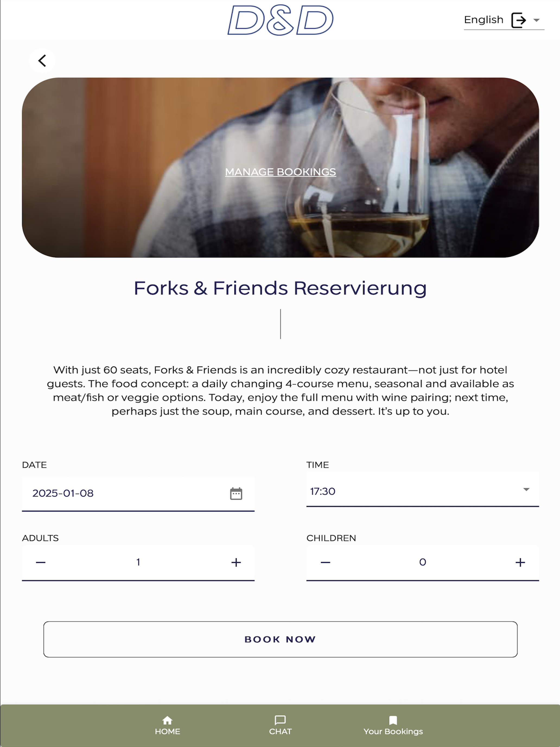560x747 pixels.
Task: Decrease adults count with minus button
Action: click(x=41, y=562)
